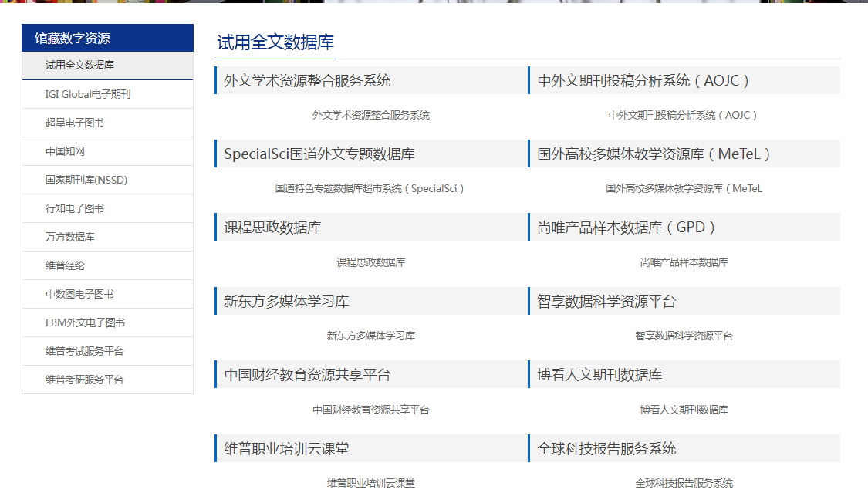
Task: Open the 国道特色专题数据库超市系统（SpecialSci） link
Action: pos(371,189)
